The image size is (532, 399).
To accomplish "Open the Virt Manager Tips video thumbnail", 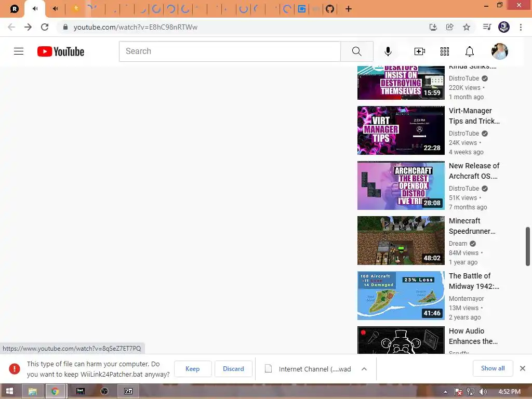I will click(x=401, y=130).
